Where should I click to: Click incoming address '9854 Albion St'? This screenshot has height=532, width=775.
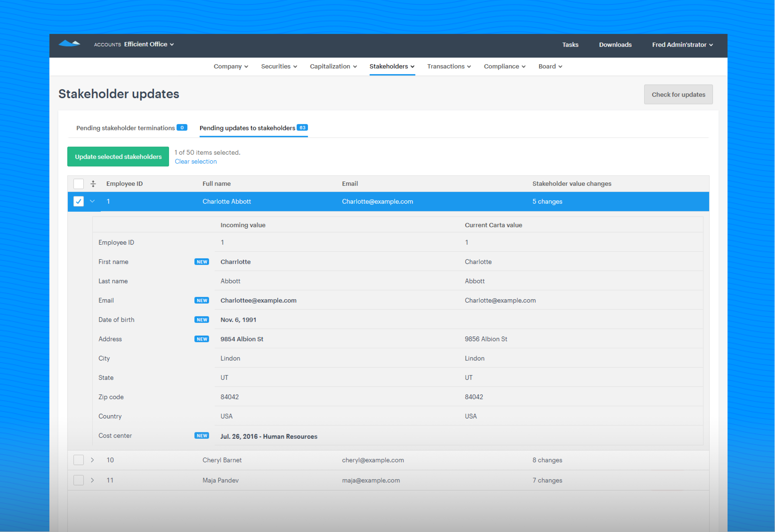pos(242,339)
